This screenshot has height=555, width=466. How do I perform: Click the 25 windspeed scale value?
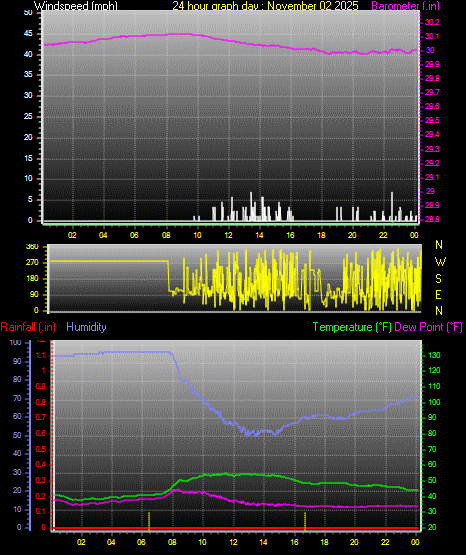point(28,116)
